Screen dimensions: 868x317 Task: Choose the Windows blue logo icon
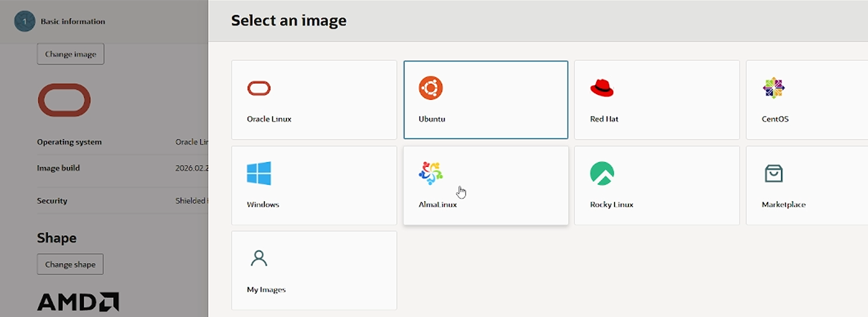[x=259, y=173]
